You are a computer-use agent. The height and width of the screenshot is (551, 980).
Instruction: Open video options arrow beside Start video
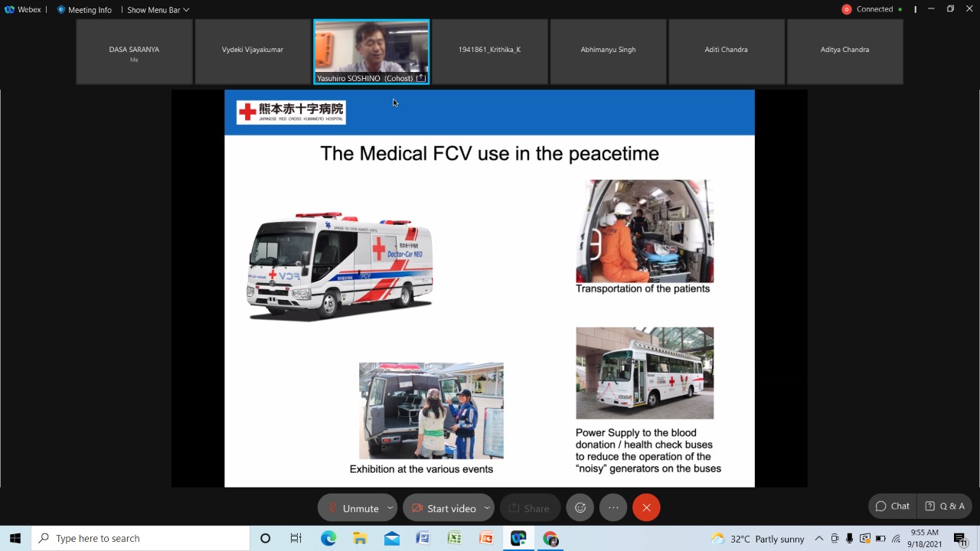(x=487, y=508)
